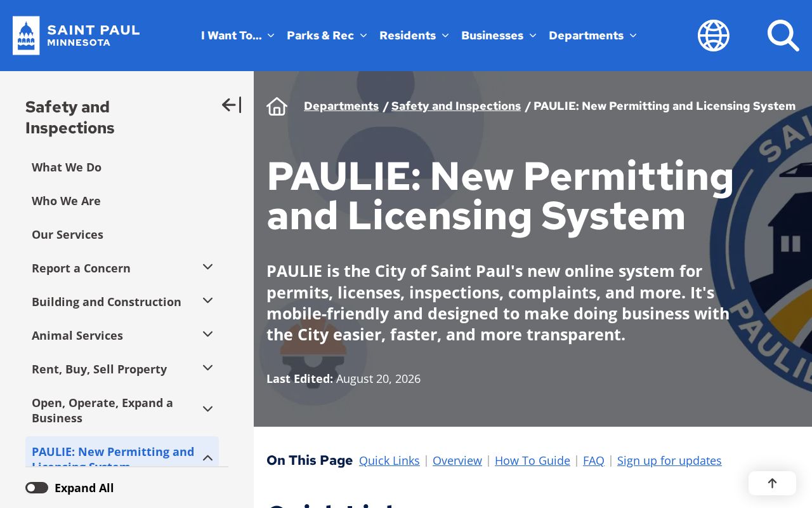
Task: Open Rent, Buy, Sell Property sidebar page
Action: (x=100, y=369)
